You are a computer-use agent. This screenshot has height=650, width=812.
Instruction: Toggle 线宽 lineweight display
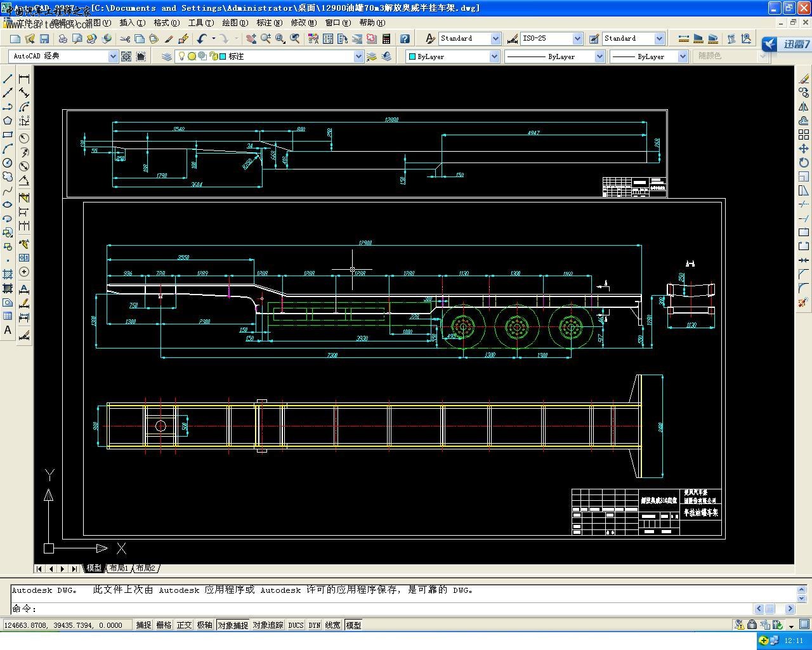333,625
